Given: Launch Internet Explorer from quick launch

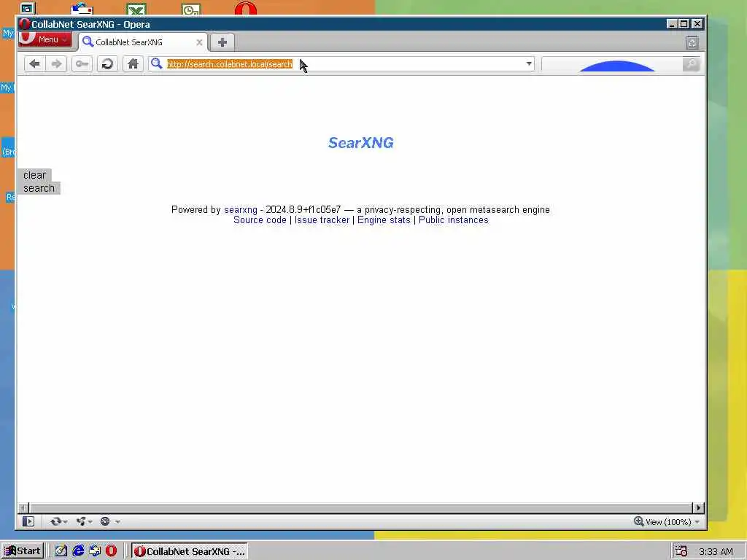Looking at the screenshot, I should tap(78, 551).
